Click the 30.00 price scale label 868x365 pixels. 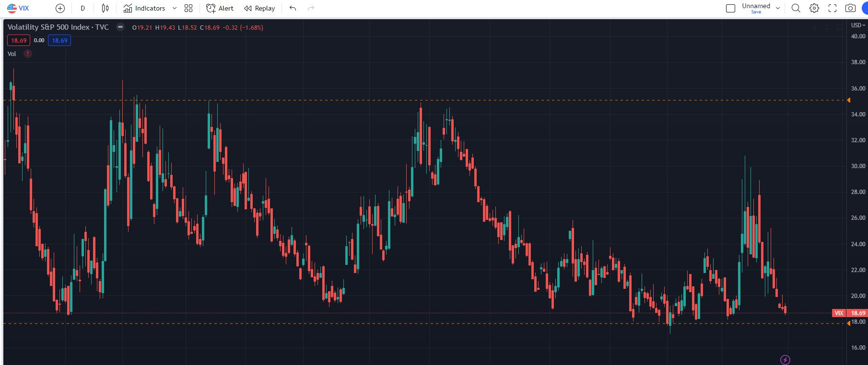coord(858,166)
